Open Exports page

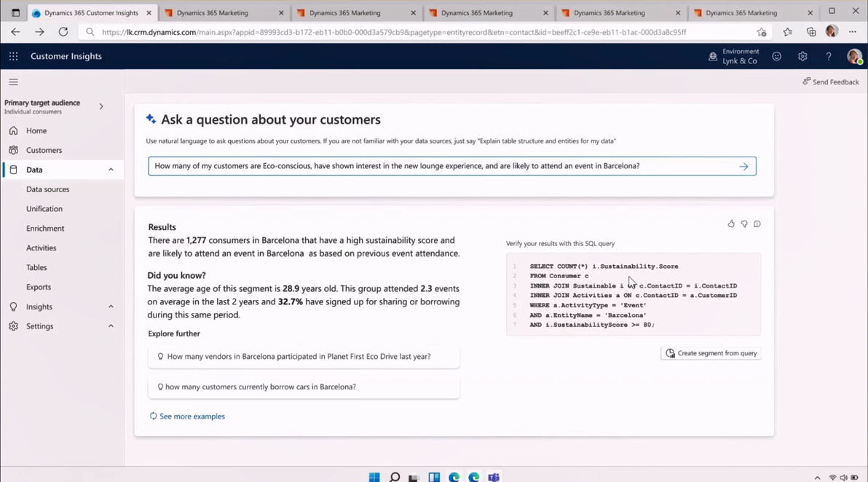click(x=38, y=287)
